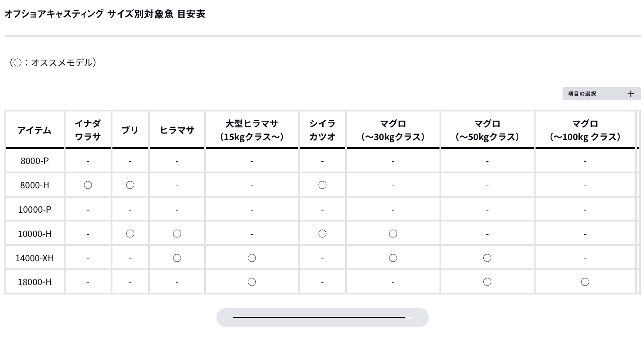
Task: Click the circle for 18000-H under マグロ ～100kg
Action: pyautogui.click(x=585, y=282)
